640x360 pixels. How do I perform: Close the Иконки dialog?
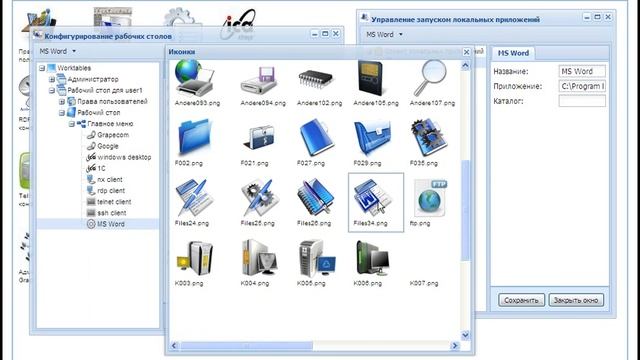point(467,52)
